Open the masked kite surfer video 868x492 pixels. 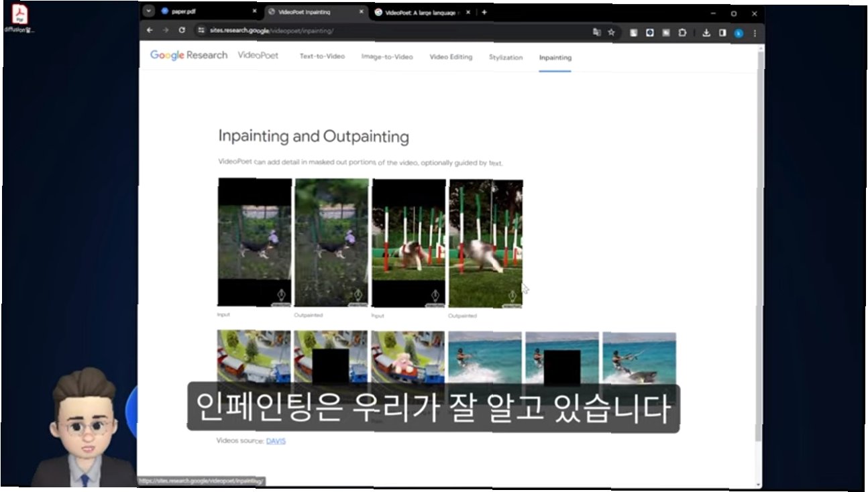click(x=562, y=358)
